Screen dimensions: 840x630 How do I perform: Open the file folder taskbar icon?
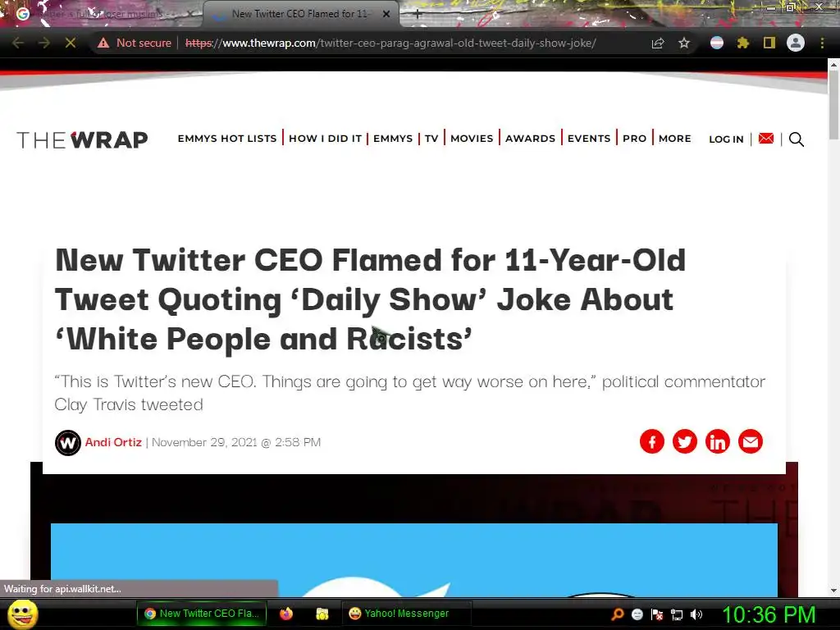(322, 614)
